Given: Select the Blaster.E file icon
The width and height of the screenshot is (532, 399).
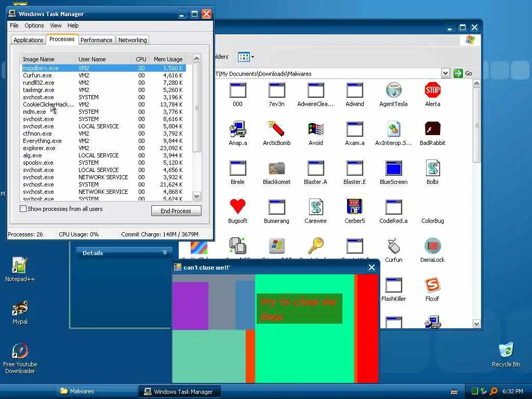Looking at the screenshot, I should (354, 168).
